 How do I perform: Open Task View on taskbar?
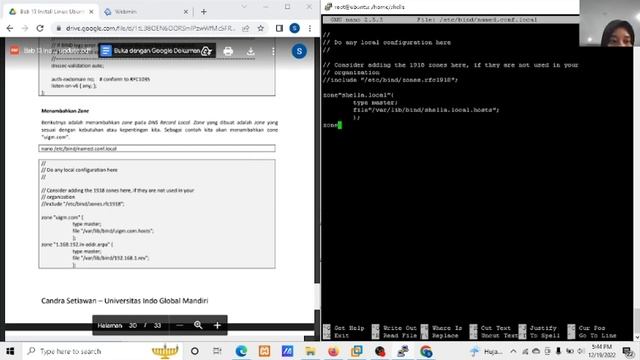point(217,351)
